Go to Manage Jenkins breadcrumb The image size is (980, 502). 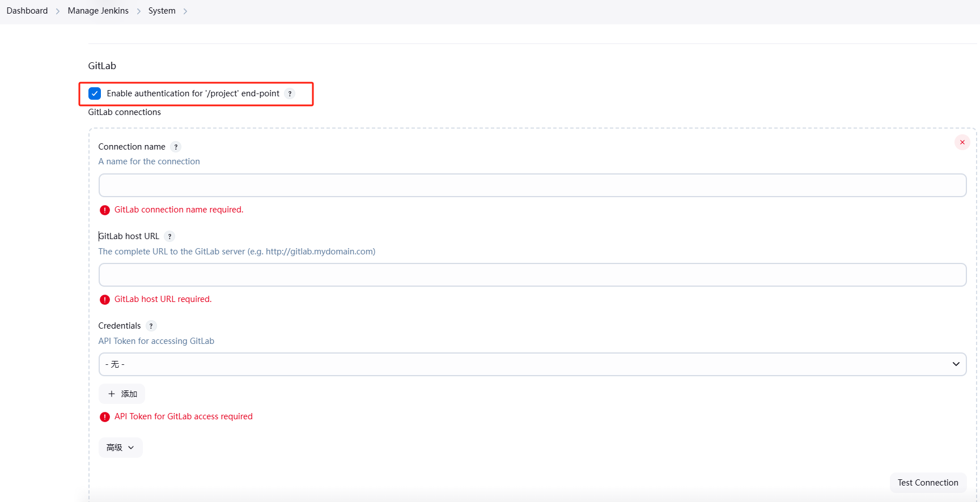point(98,11)
